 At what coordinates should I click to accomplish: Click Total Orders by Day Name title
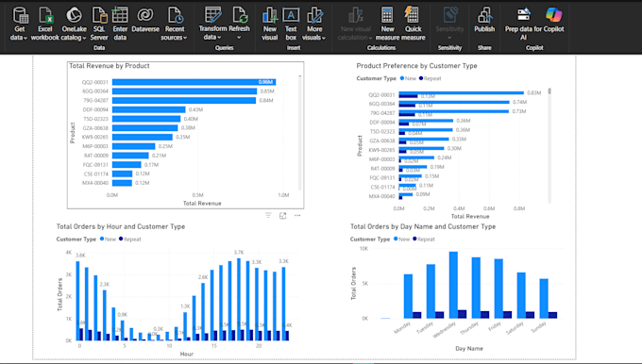click(423, 226)
